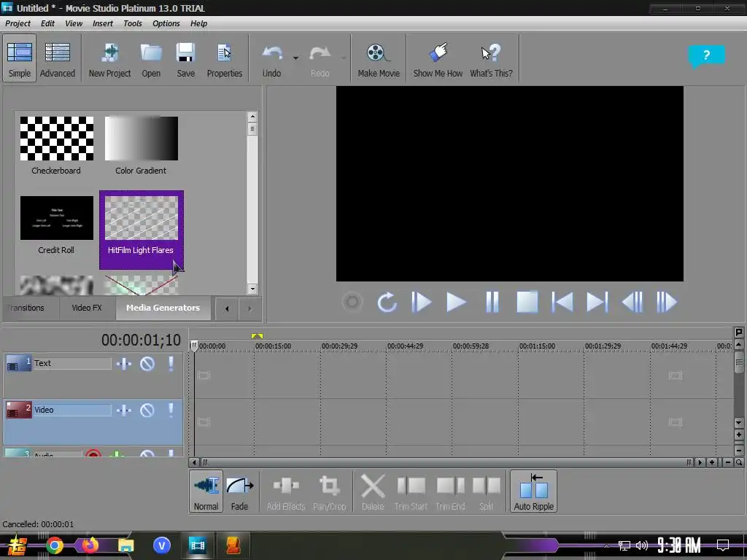Click the Video track name field
This screenshot has height=560, width=747.
(71, 410)
